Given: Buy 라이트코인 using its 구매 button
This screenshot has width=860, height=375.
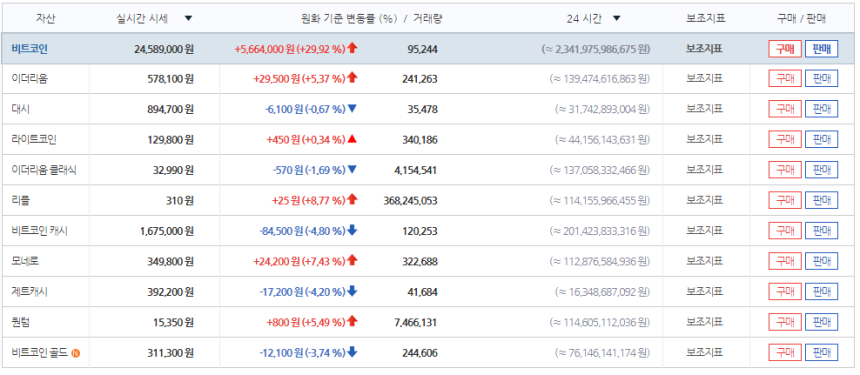Looking at the screenshot, I should pyautogui.click(x=785, y=139).
